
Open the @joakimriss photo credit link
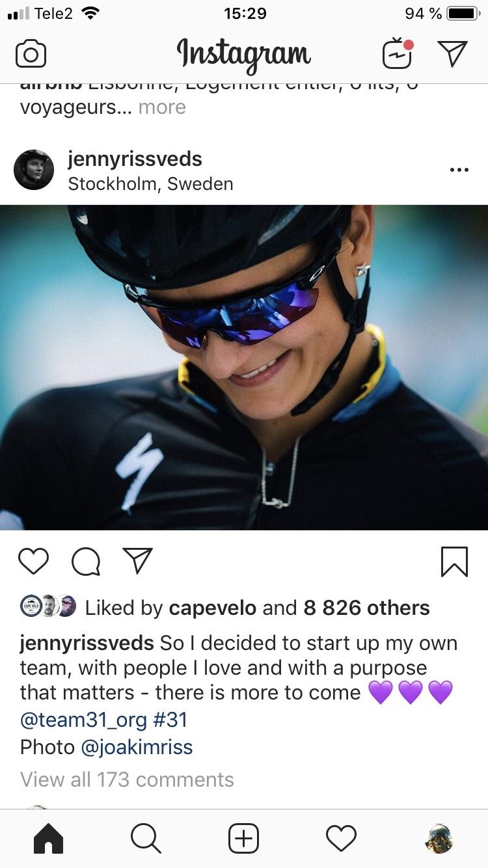point(137,747)
